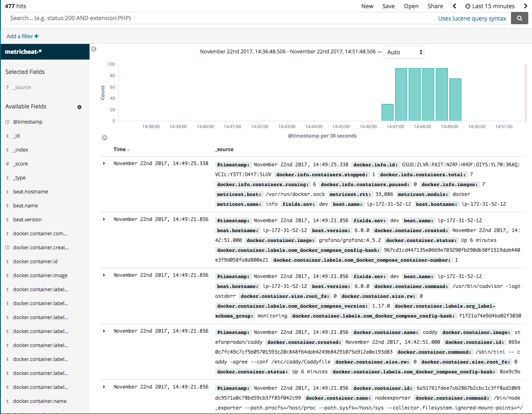This screenshot has width=532, height=414.
Task: Expand the 14:49:25.338 document row
Action: tap(104, 163)
